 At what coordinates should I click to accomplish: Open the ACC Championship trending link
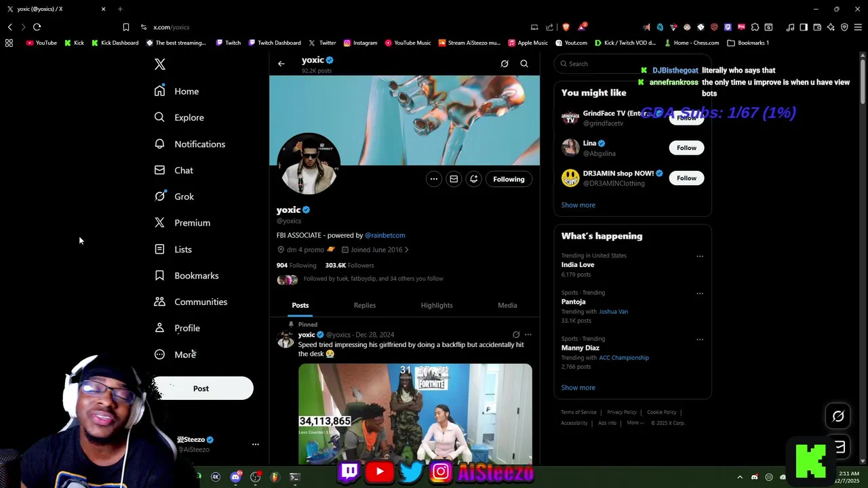[x=624, y=358]
